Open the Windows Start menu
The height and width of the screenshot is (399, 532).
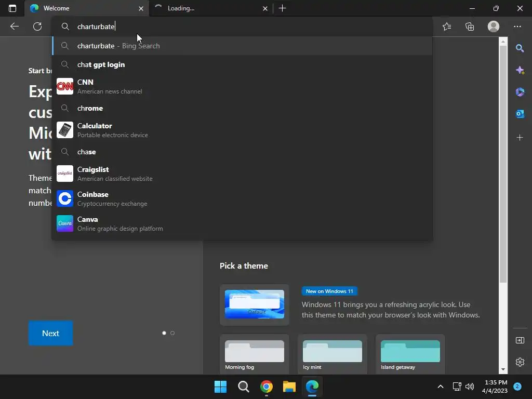click(x=220, y=387)
